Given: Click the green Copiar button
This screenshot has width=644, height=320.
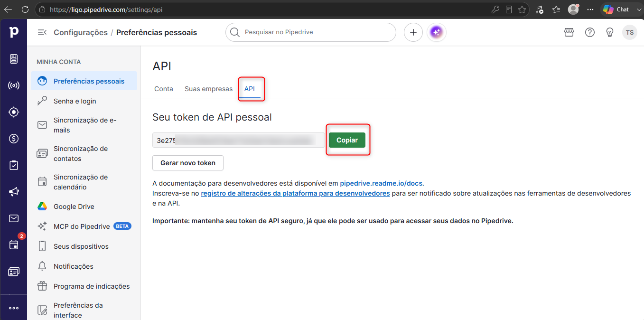Looking at the screenshot, I should (x=347, y=140).
